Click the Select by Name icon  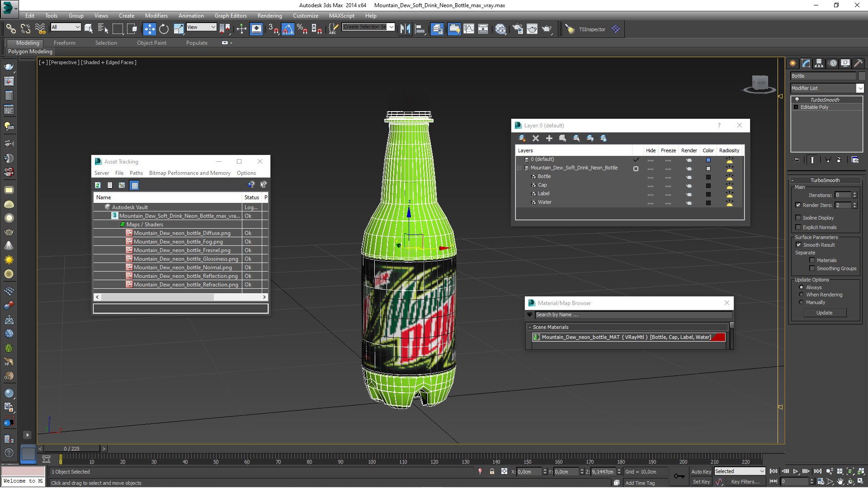pyautogui.click(x=103, y=29)
